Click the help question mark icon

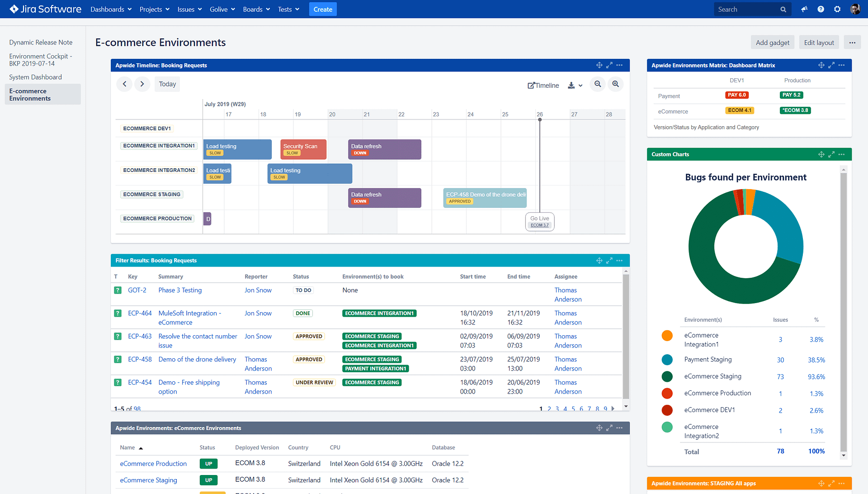pos(821,9)
